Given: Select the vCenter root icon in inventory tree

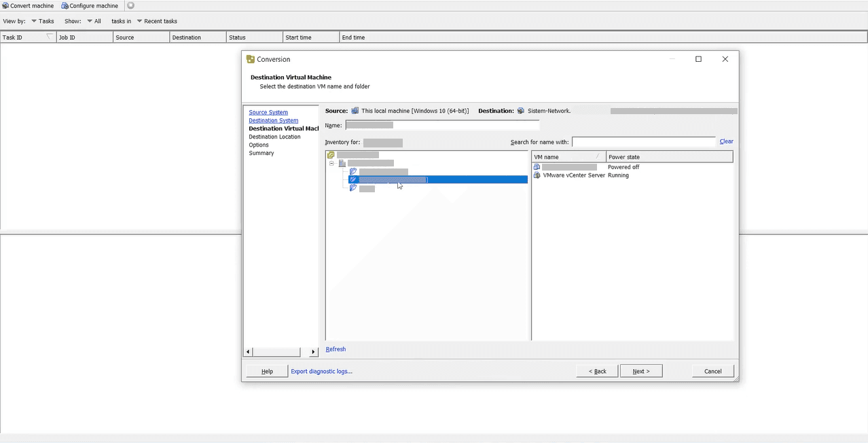Looking at the screenshot, I should (331, 155).
